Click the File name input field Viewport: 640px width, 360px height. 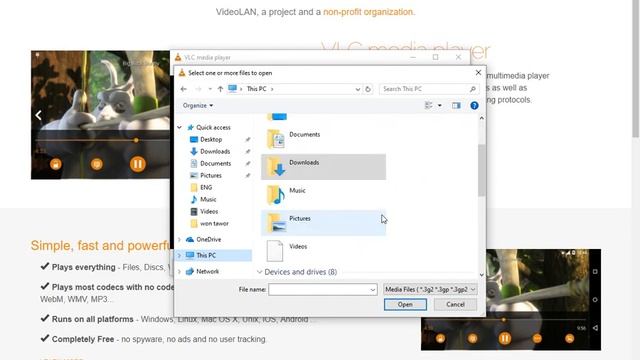[319, 289]
